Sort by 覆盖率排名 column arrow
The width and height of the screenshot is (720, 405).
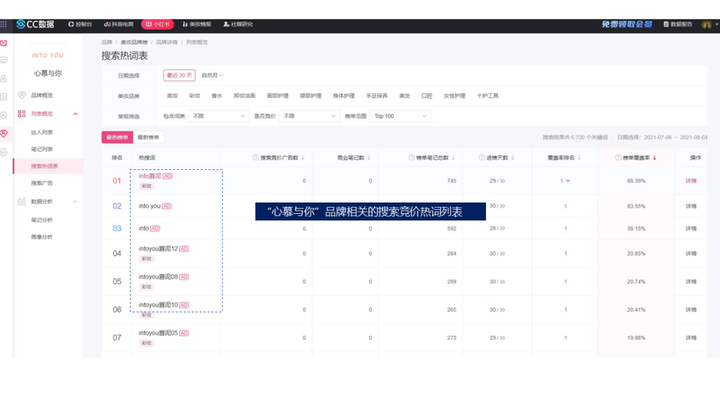tap(579, 158)
